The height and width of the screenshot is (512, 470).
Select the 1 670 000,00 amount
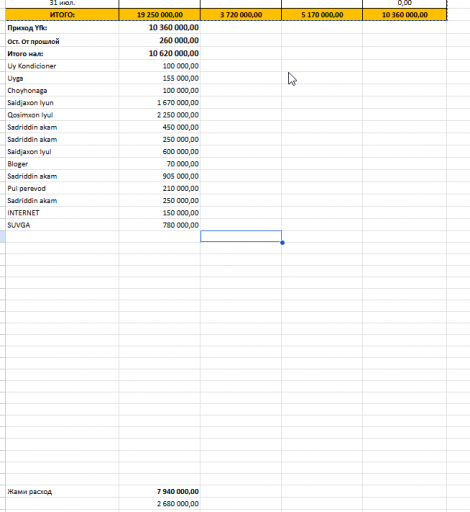click(159, 103)
